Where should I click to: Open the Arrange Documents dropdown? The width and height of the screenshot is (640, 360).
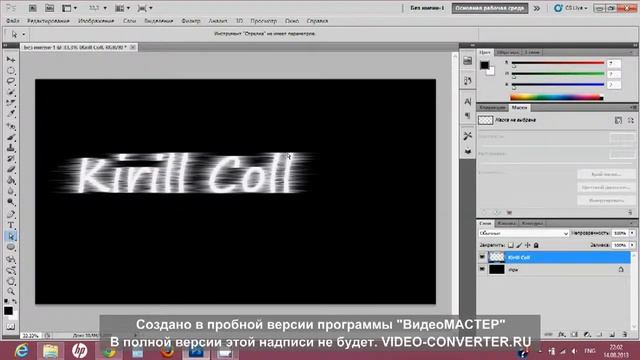click(122, 8)
